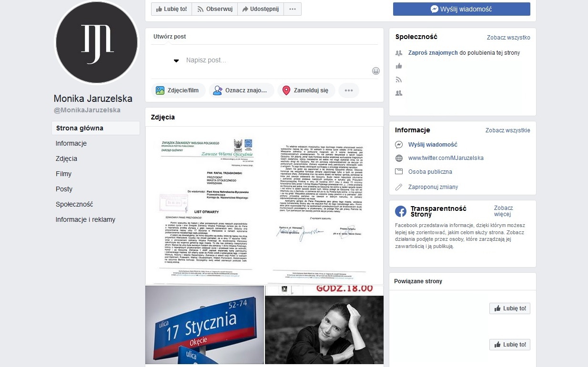
Task: Like the page using the top Lubię to! button
Action: [x=172, y=9]
